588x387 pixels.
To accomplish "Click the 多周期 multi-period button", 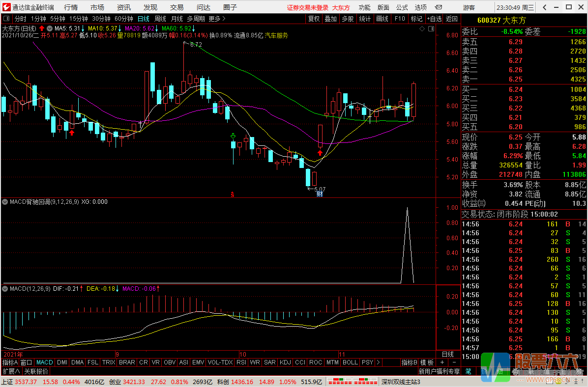I will (x=196, y=19).
